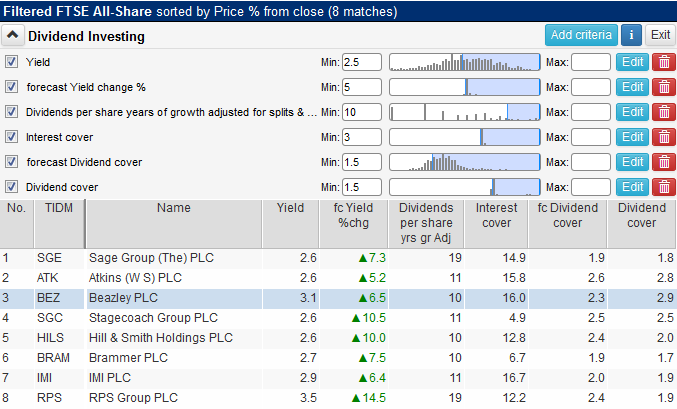Select Hill & Smith Holdings PLC row
The image size is (677, 409).
point(338,338)
